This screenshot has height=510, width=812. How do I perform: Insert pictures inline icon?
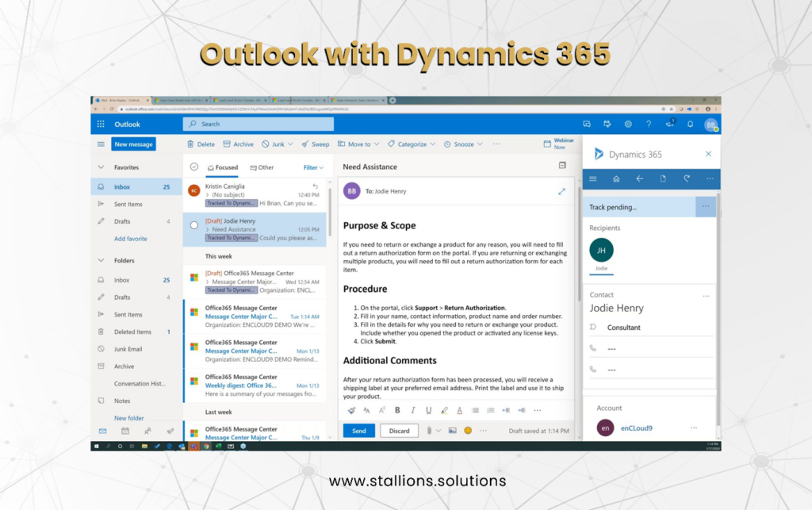point(453,430)
